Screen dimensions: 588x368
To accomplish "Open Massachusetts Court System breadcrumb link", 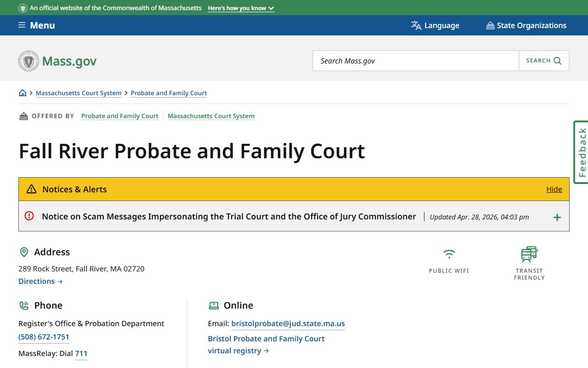I will (x=79, y=93).
